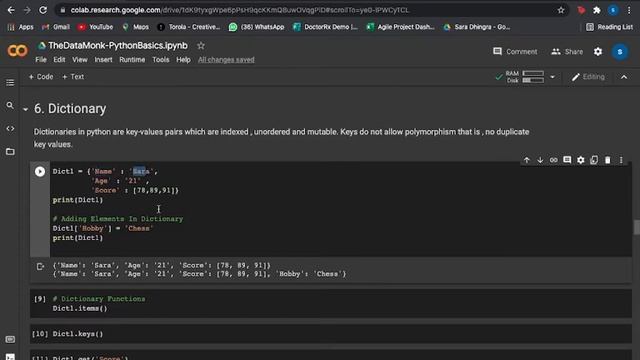The image size is (640, 360).
Task: Open the Edit menu
Action: (x=59, y=60)
